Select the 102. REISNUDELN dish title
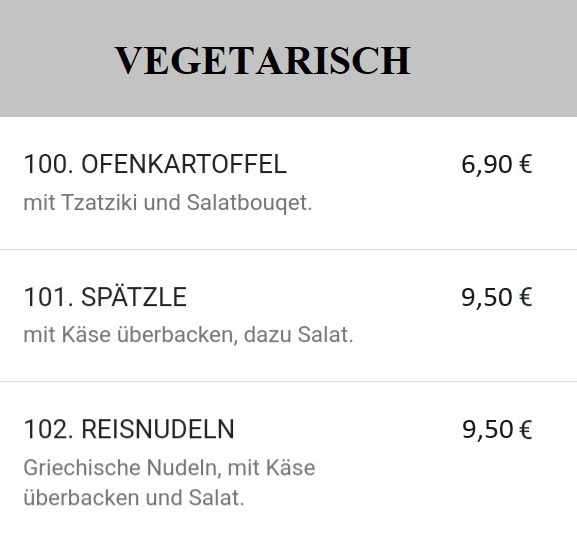This screenshot has height=554, width=577. click(129, 429)
